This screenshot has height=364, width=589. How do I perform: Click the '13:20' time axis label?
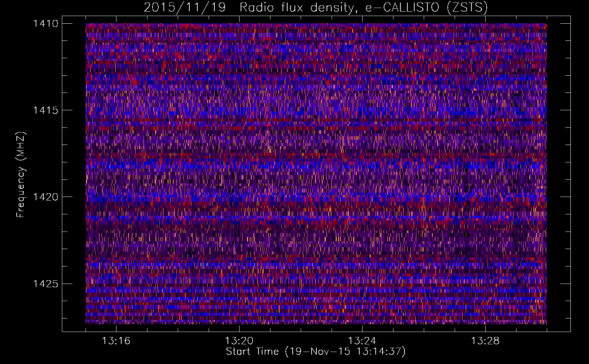(x=239, y=341)
